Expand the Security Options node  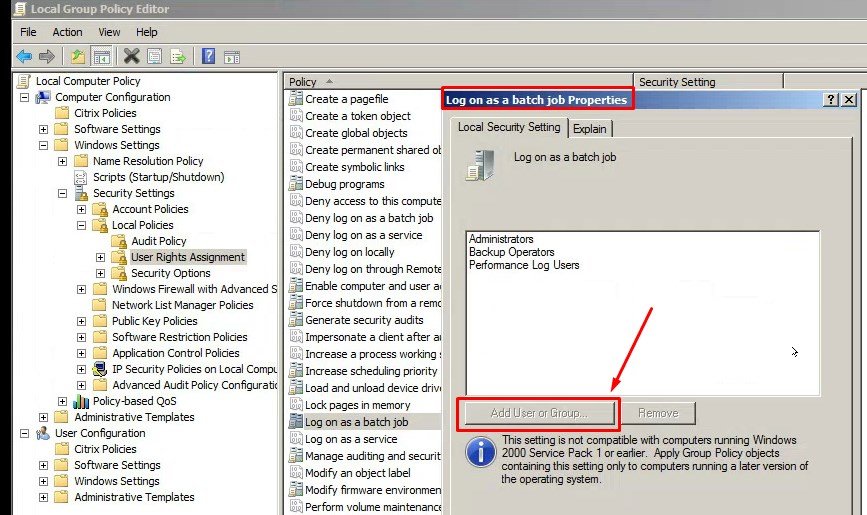pos(101,273)
